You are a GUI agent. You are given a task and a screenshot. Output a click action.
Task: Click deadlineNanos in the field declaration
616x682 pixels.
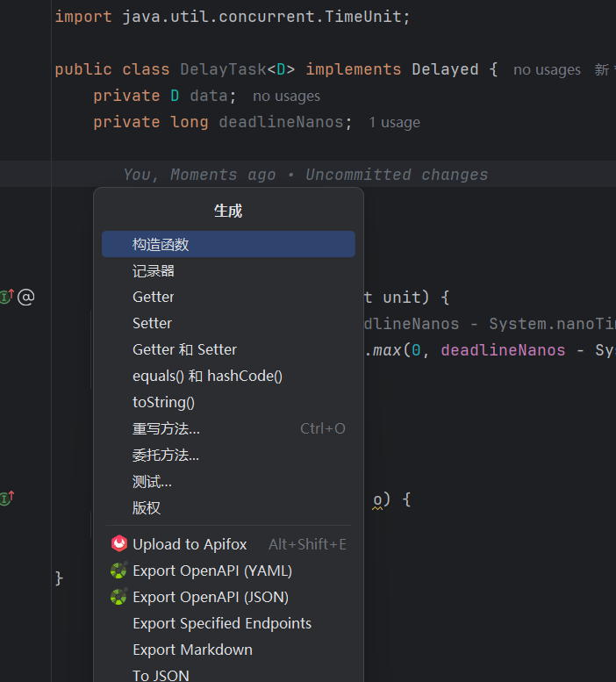tap(282, 122)
